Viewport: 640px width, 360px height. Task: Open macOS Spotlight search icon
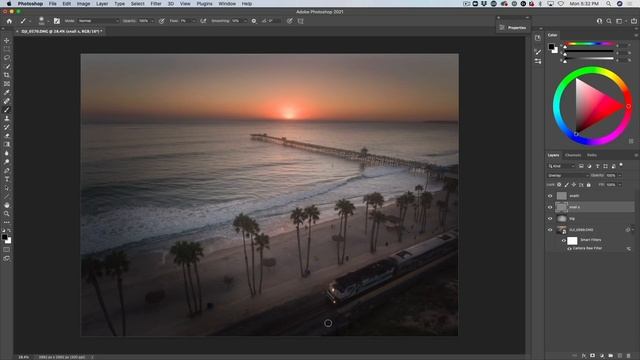coord(609,4)
